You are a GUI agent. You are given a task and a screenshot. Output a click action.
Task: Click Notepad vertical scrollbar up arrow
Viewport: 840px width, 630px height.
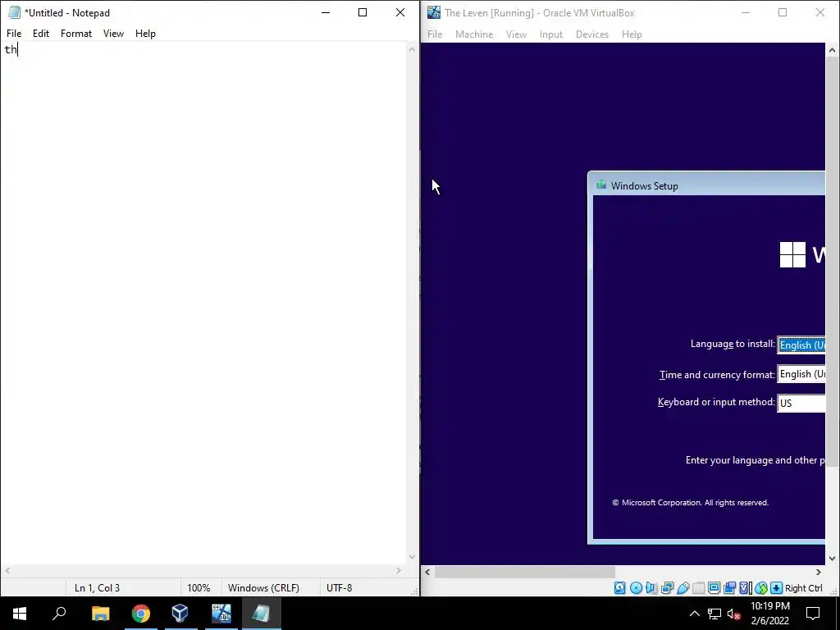click(412, 49)
